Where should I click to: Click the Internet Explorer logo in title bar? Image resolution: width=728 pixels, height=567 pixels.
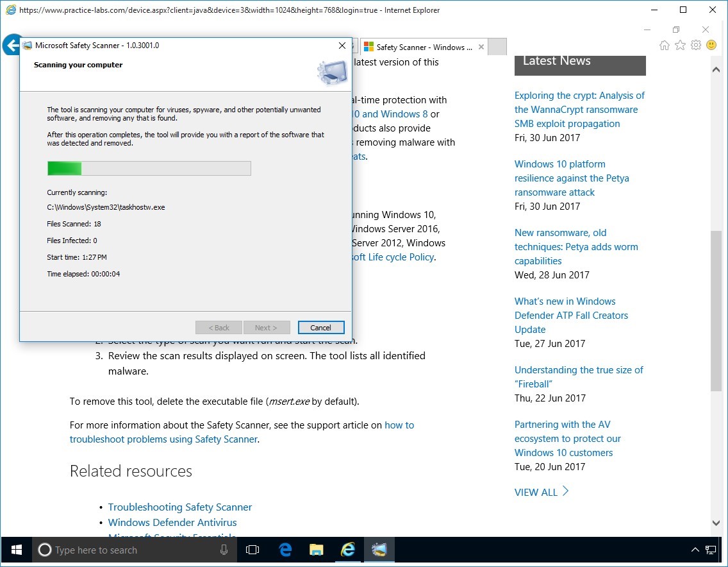coord(10,10)
